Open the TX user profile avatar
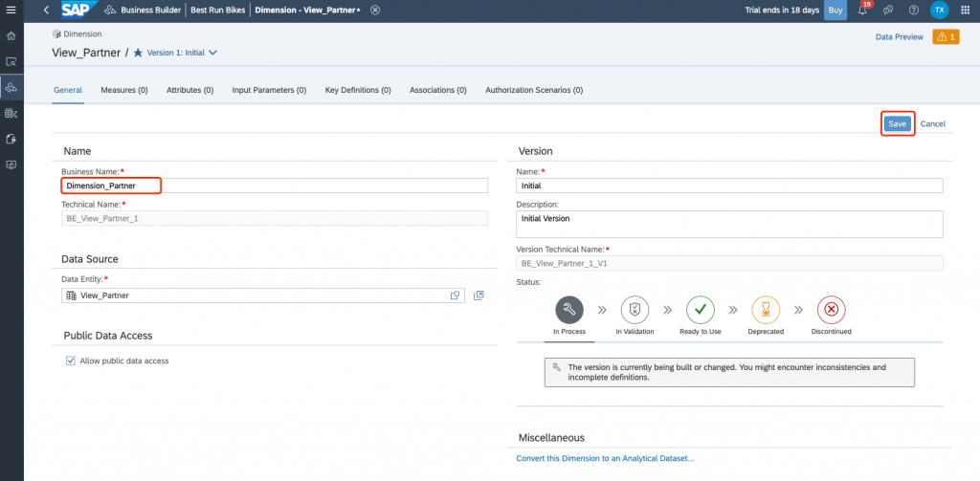Viewport: 980px width, 481px height. 940,10
